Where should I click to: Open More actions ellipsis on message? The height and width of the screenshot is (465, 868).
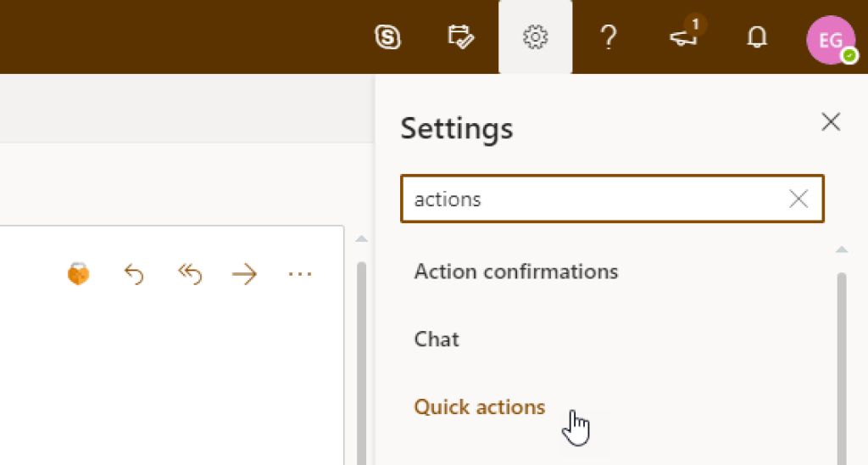pyautogui.click(x=300, y=274)
